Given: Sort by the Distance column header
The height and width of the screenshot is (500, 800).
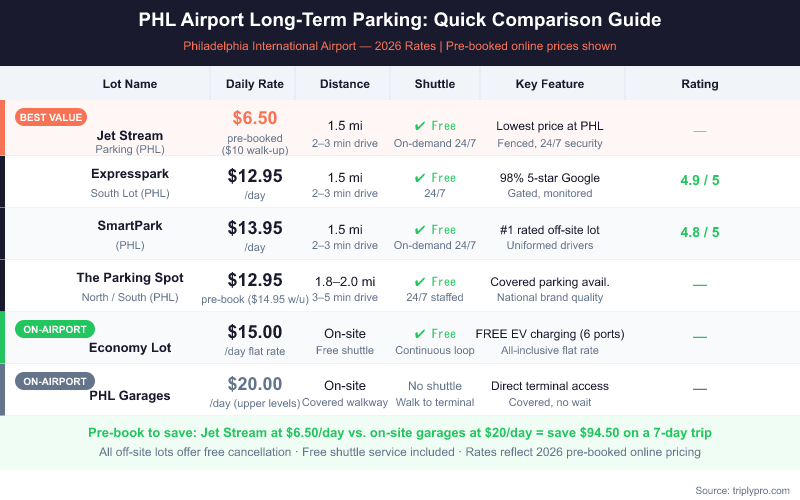Looking at the screenshot, I should pyautogui.click(x=345, y=84).
